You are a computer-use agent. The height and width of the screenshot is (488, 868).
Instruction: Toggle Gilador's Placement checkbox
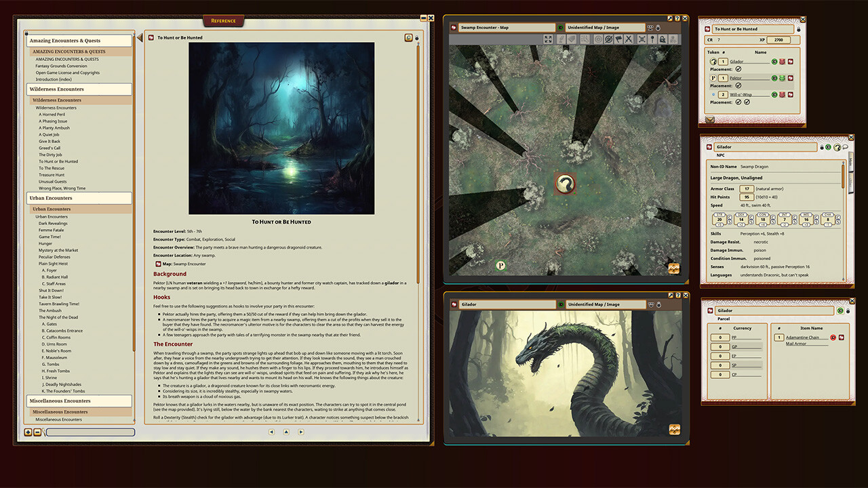tap(738, 68)
